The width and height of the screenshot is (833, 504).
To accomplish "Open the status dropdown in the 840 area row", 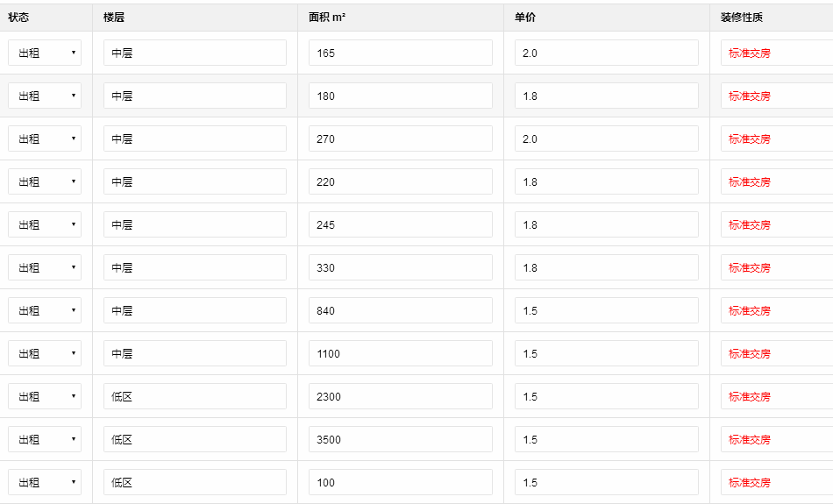I will (45, 310).
